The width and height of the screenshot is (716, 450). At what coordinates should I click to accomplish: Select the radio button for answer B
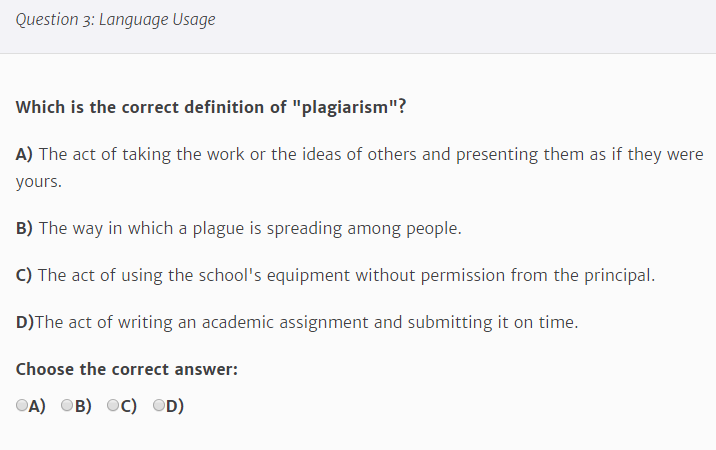pyautogui.click(x=67, y=406)
